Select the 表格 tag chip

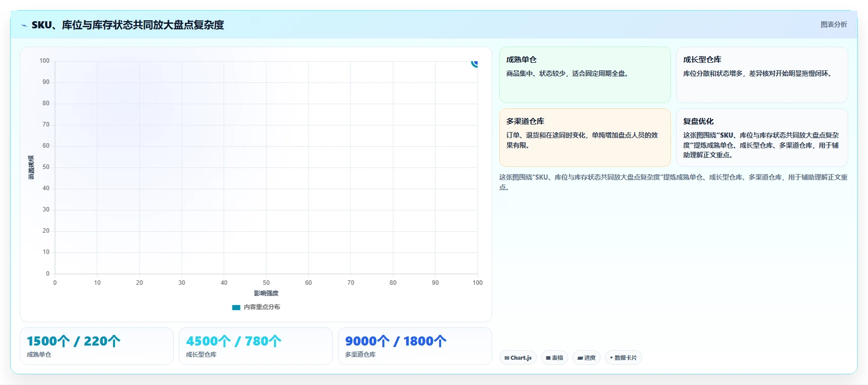pyautogui.click(x=555, y=358)
